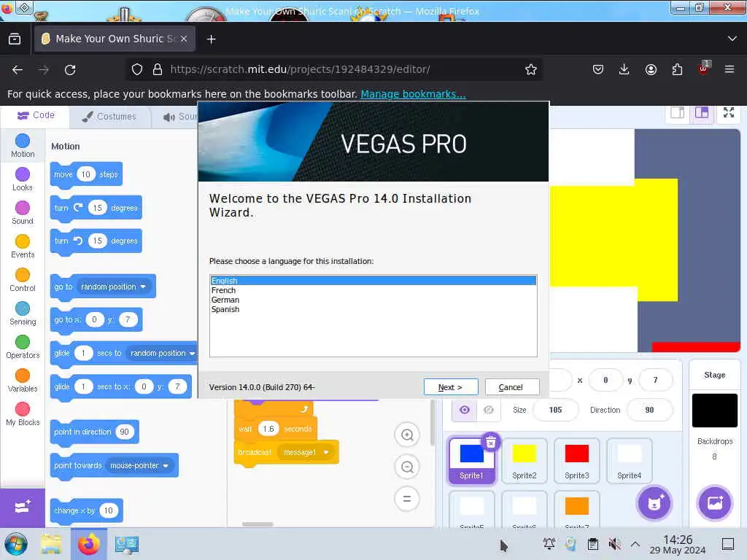Open random position dropdown in glide block
The height and width of the screenshot is (560, 747).
tap(163, 353)
